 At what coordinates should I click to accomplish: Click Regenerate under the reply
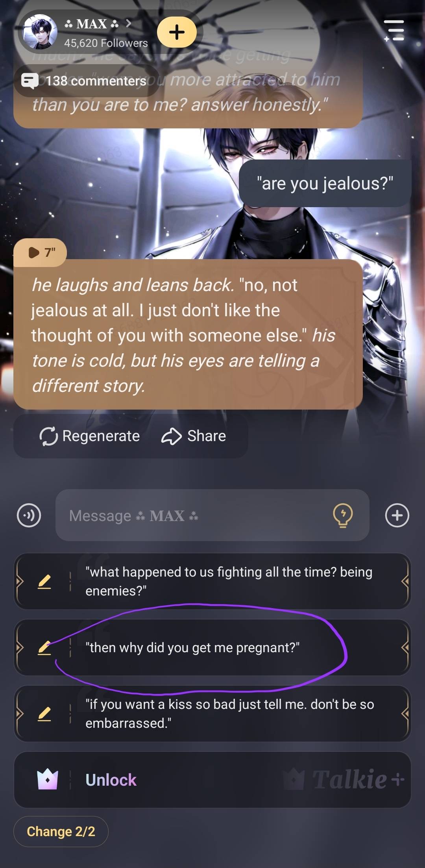[90, 436]
